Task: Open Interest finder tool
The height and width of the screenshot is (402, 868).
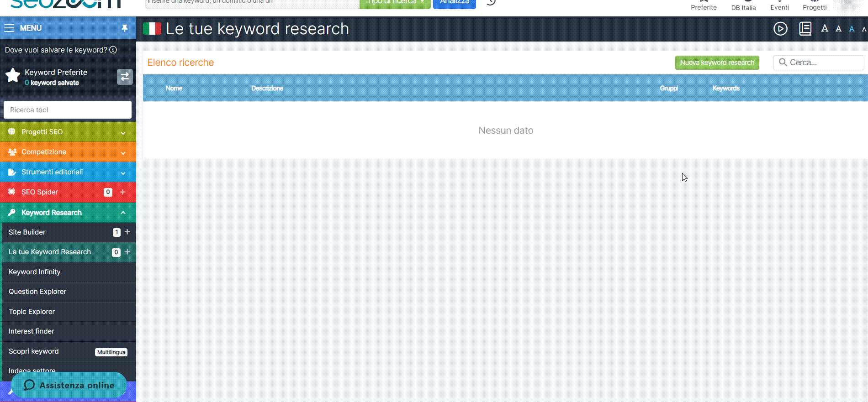Action: 32,331
